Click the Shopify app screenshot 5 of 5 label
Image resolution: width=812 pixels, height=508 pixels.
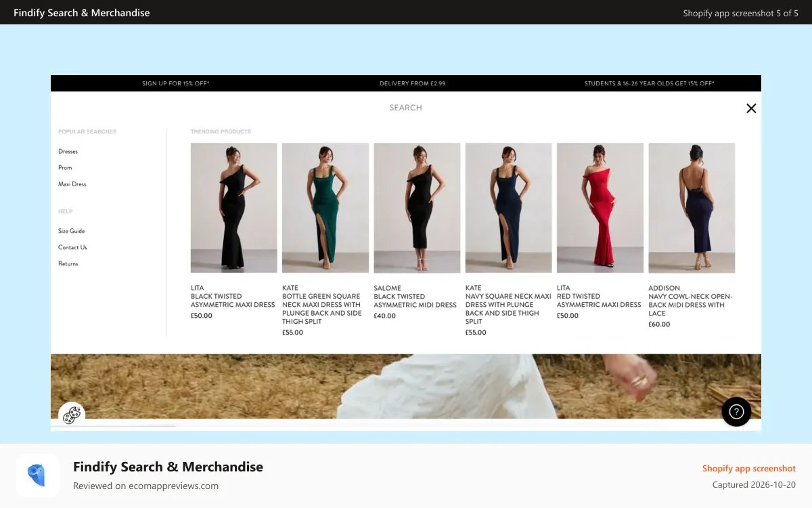(x=741, y=13)
